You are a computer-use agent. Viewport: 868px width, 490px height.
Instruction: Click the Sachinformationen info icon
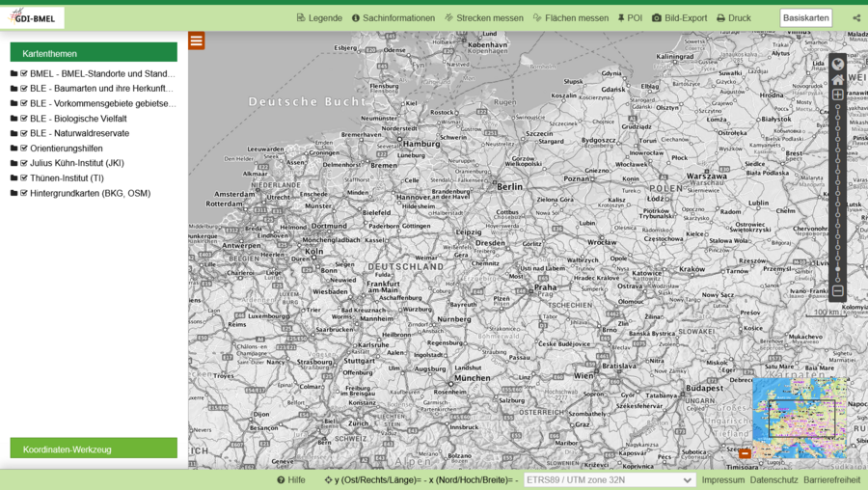355,18
